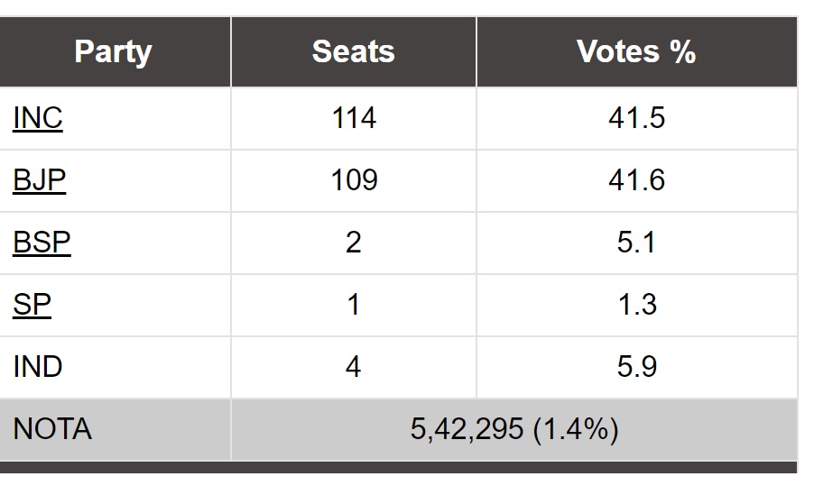Click the NOTA total 5,42,295 (1.4%)
The height and width of the screenshot is (504, 814).
click(x=514, y=429)
